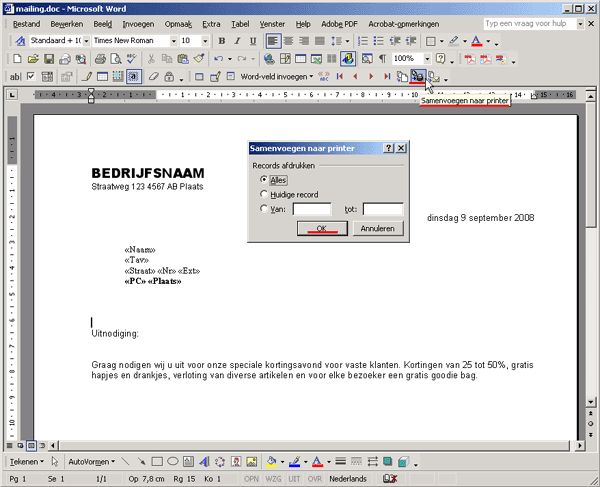This screenshot has height=487, width=600.
Task: Click the Italic formatting icon
Action: (x=238, y=41)
